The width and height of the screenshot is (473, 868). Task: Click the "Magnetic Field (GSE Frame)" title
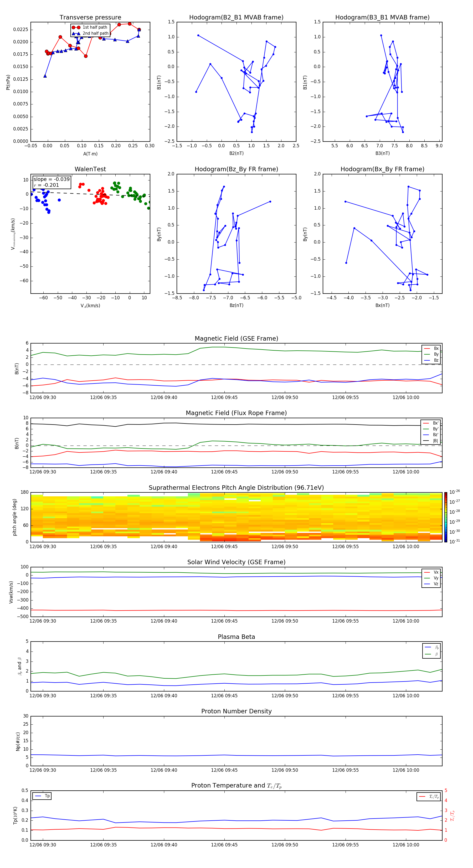(x=236, y=339)
